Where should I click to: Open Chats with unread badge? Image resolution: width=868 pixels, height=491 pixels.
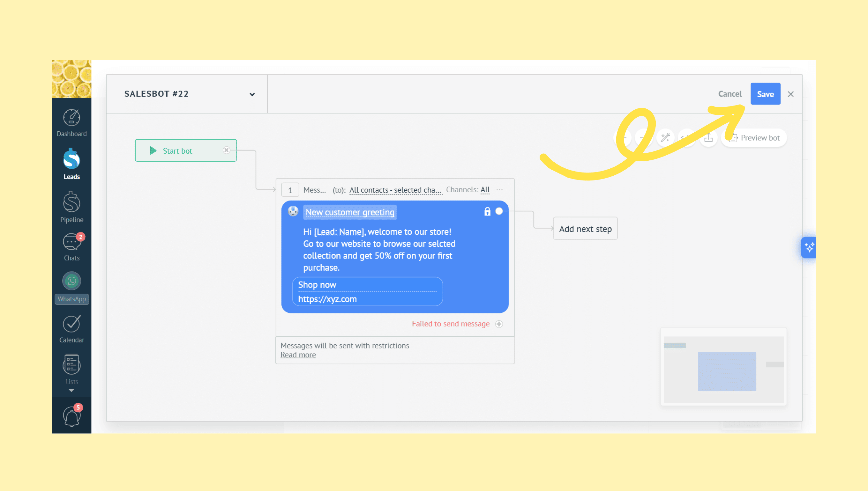71,247
